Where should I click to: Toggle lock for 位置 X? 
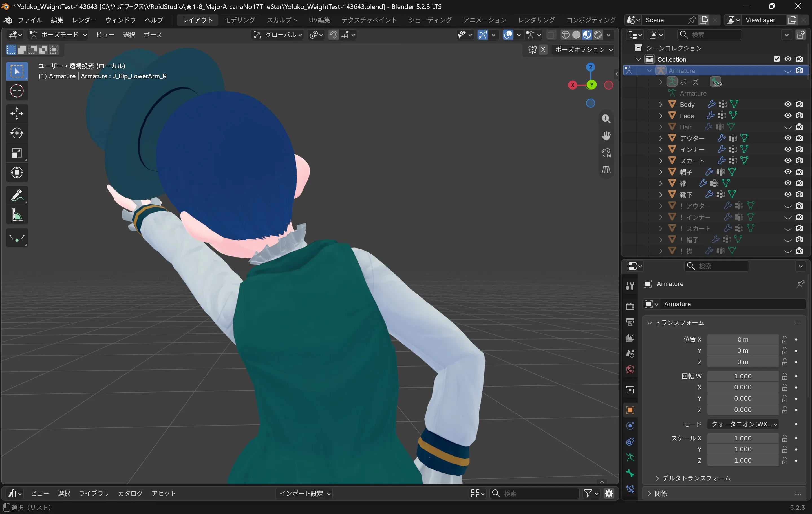point(785,339)
